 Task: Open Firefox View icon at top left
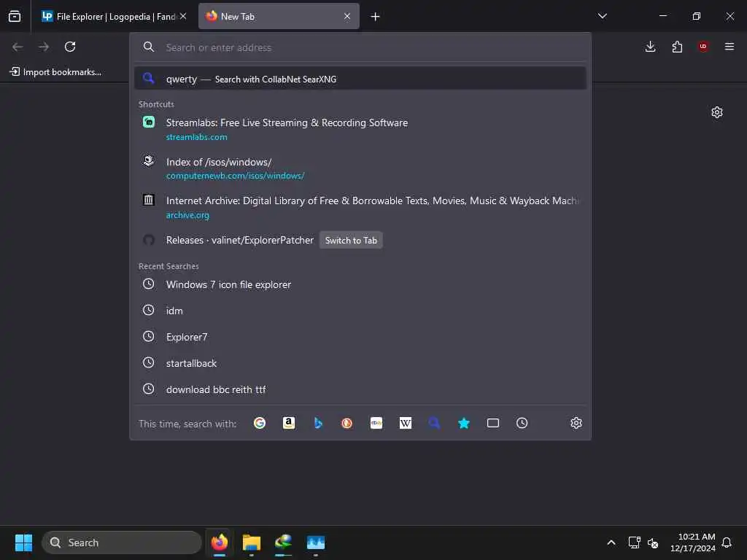pos(15,16)
